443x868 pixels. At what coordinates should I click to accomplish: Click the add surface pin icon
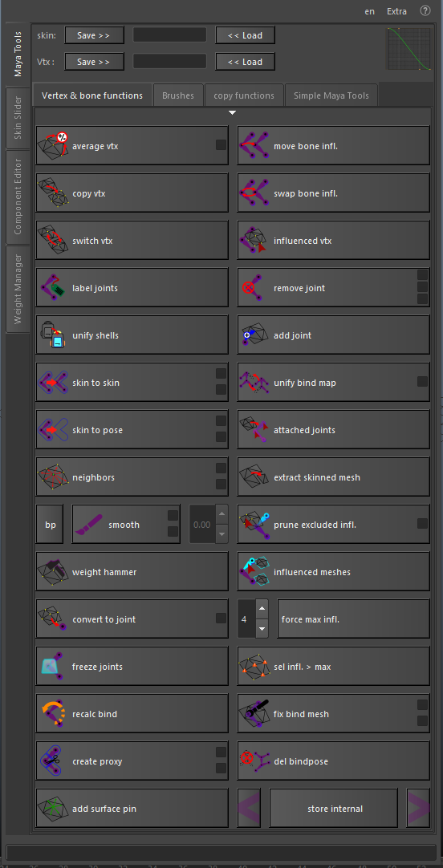[x=53, y=808]
